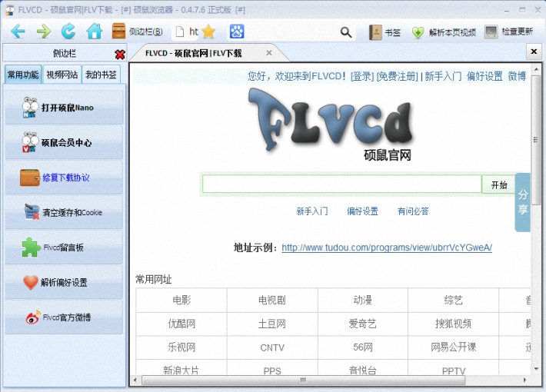
Task: Open the PPS site link
Action: (272, 370)
